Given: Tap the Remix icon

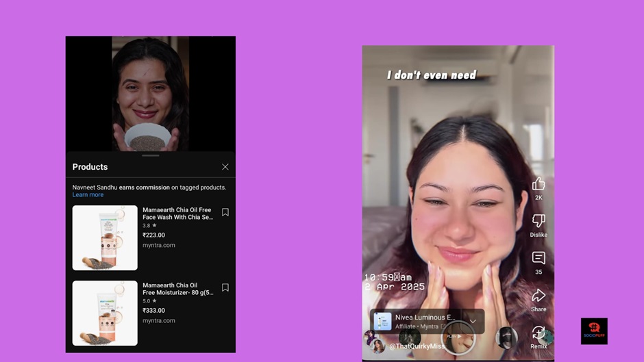Looking at the screenshot, I should (x=538, y=333).
